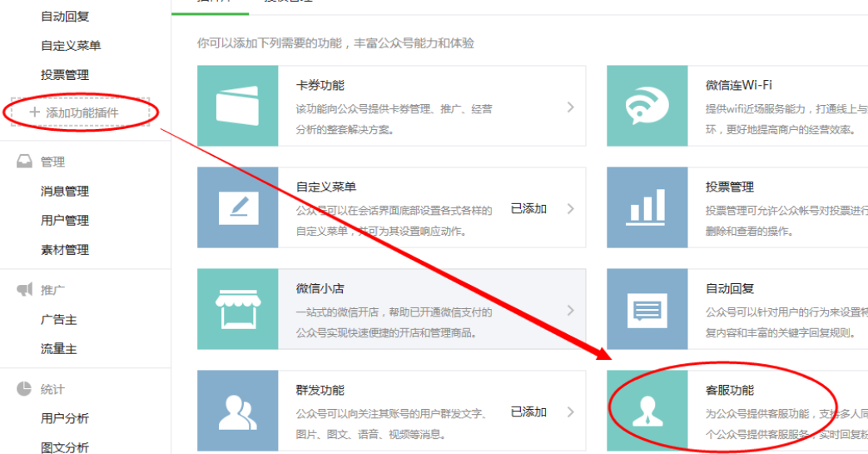Click the 微信小店 description text
Image resolution: width=868 pixels, height=454 pixels.
394,322
